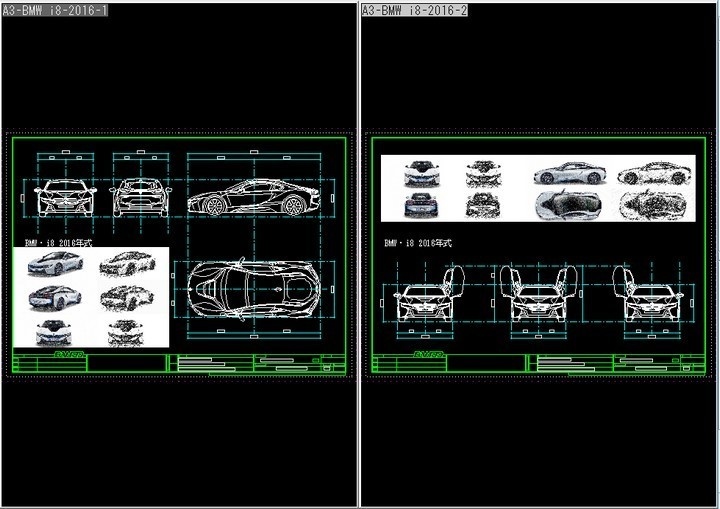
Task: Click the rear view car drawing in sheet 1
Action: (141, 198)
